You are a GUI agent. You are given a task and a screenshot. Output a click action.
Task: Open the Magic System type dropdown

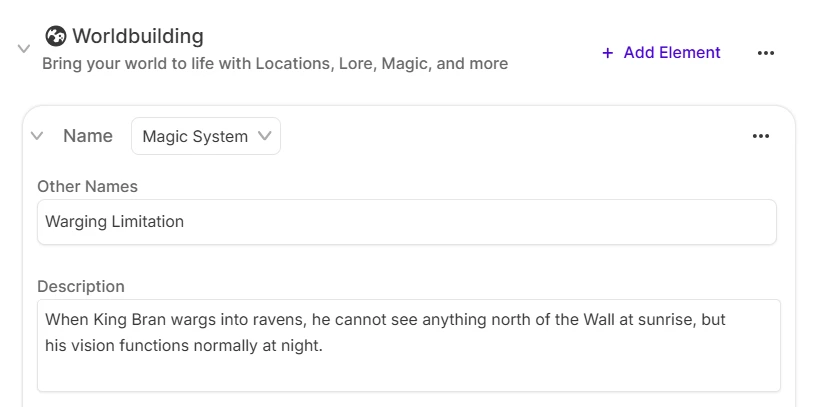point(206,136)
